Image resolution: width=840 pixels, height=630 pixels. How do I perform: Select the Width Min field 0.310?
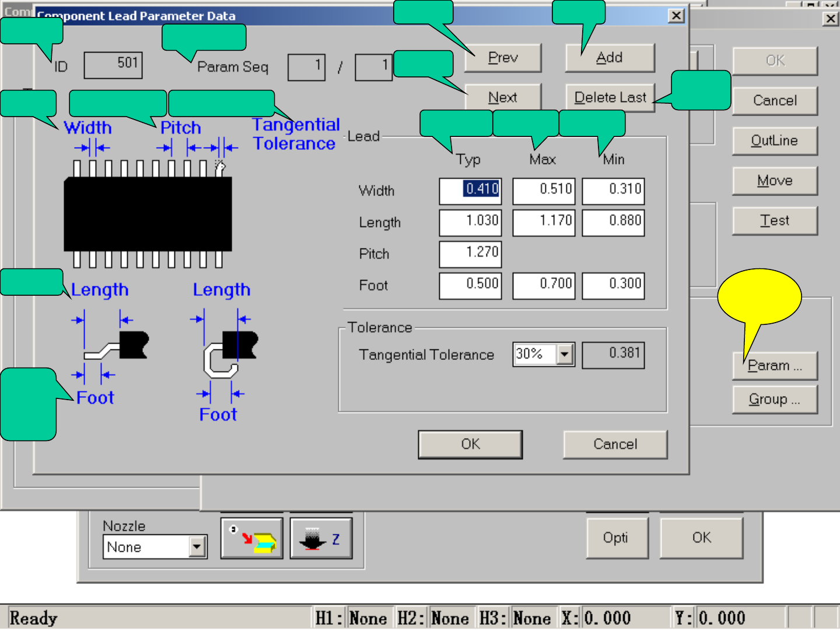click(x=613, y=191)
